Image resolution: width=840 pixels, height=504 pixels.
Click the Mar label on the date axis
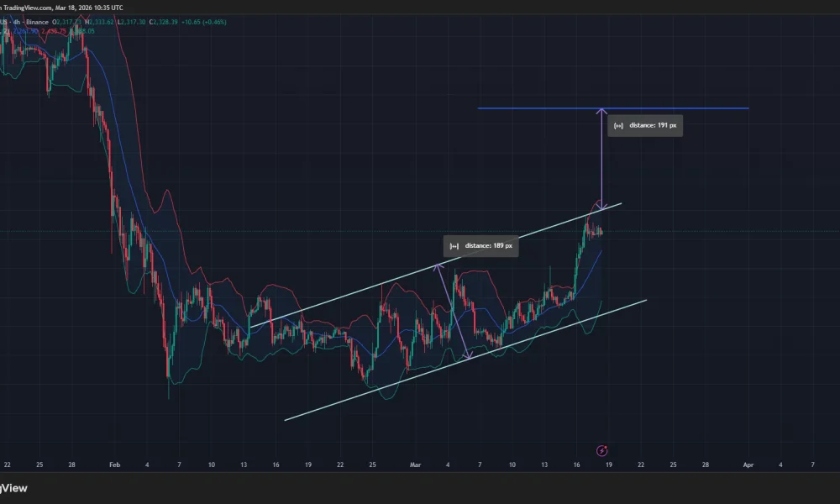coord(415,464)
